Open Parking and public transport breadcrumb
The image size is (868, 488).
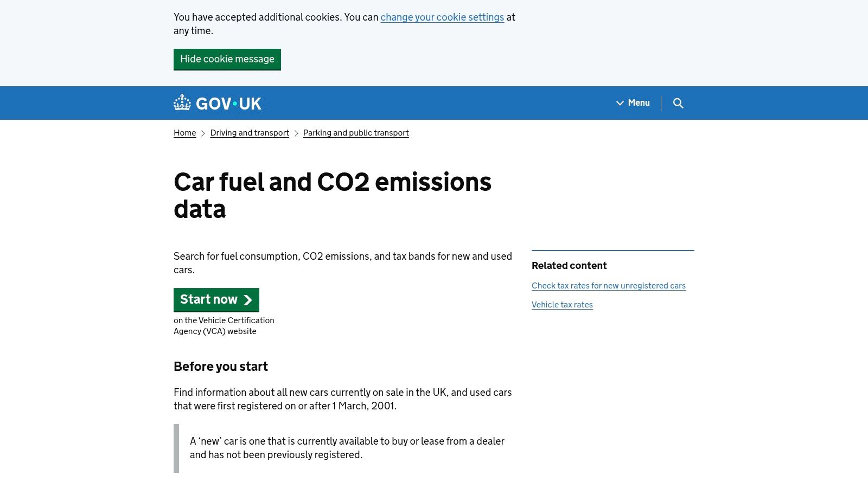356,133
